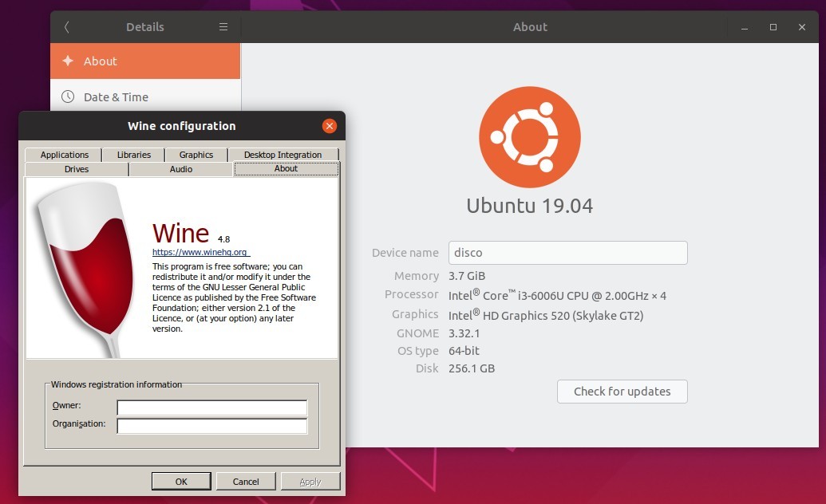826x504 pixels.
Task: Click Apply in Wine configuration
Action: tap(310, 482)
